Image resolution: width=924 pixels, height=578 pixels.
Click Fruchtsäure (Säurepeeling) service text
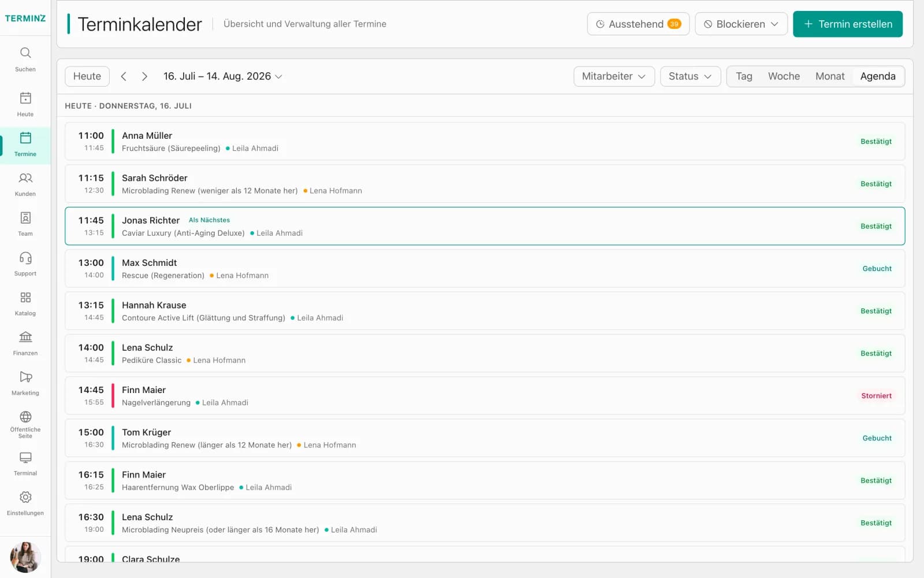point(171,149)
